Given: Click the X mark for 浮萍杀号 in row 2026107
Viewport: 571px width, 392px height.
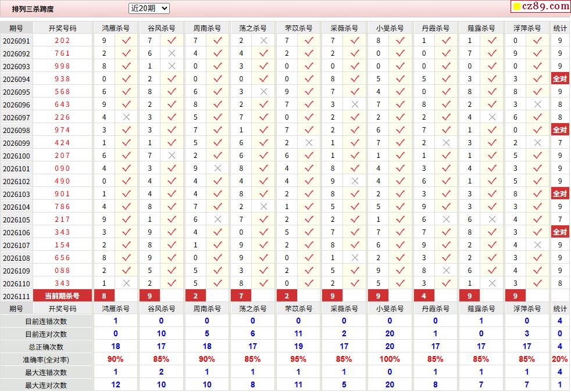Looking at the screenshot, I should pyautogui.click(x=537, y=245).
